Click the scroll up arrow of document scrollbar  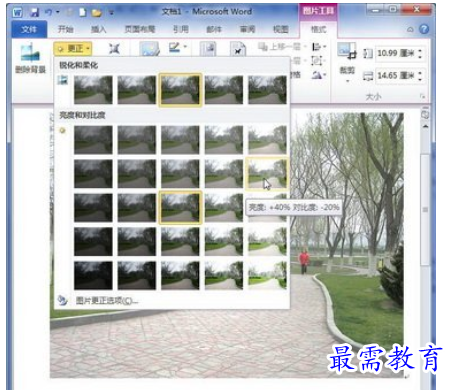tap(425, 127)
